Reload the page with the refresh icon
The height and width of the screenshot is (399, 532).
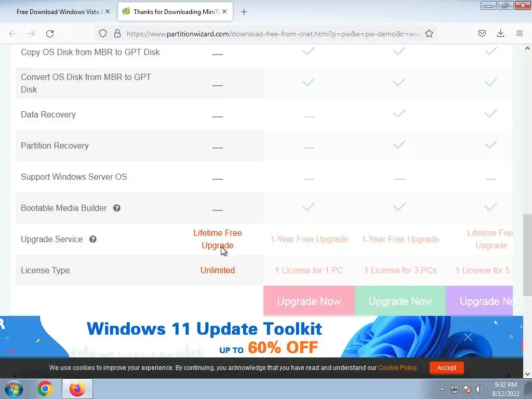click(50, 33)
